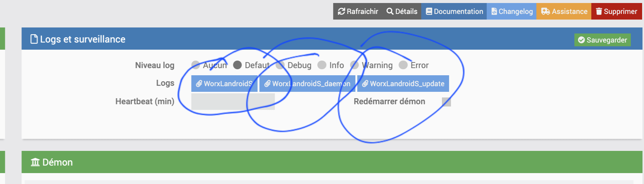Click the paperclip icon on WorxLandroidS
The height and width of the screenshot is (184, 644).
[199, 84]
